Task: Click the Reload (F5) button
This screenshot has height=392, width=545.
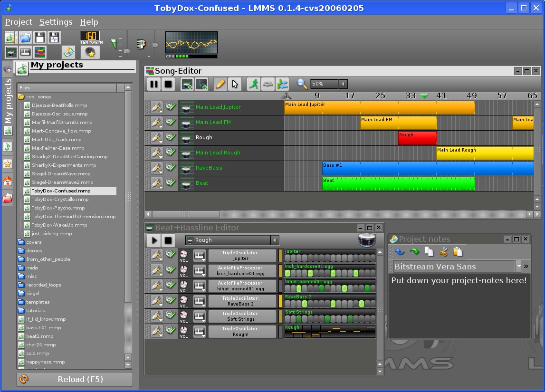Action: [75, 379]
